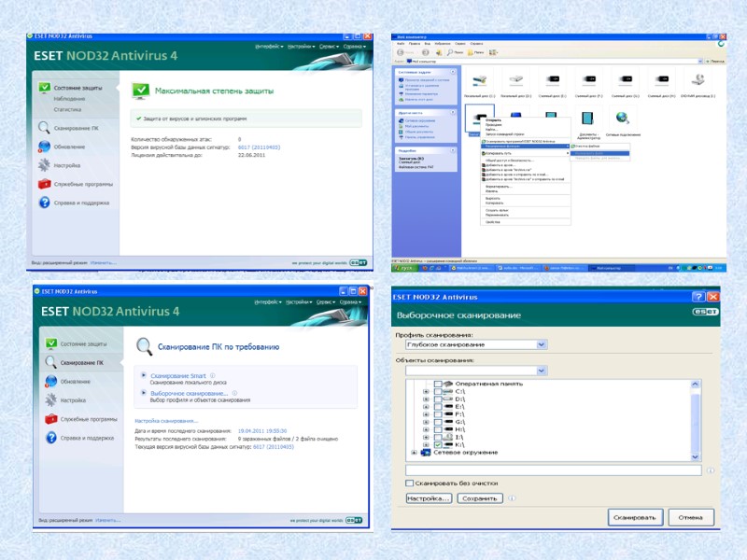The image size is (747, 560).
Task: Click the Views icon in the Explorer toolbar
Action: (493, 52)
